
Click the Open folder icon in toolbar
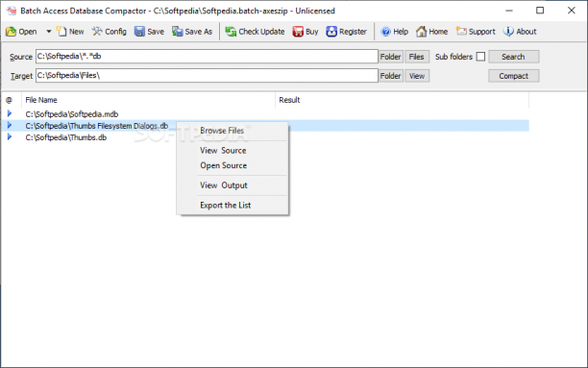pos(11,32)
